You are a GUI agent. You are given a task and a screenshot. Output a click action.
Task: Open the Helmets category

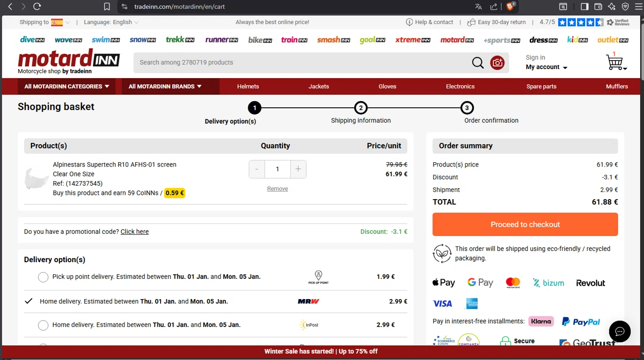(248, 86)
